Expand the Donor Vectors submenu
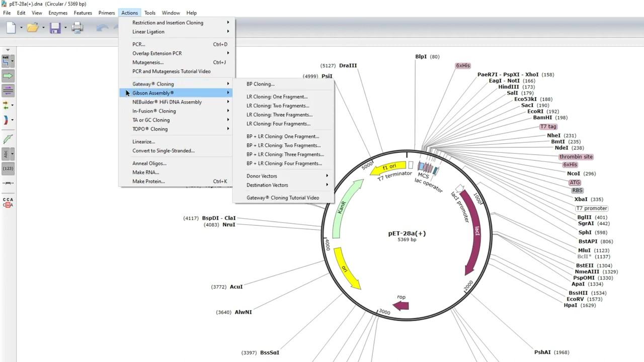This screenshot has height=362, width=644. pos(262,176)
